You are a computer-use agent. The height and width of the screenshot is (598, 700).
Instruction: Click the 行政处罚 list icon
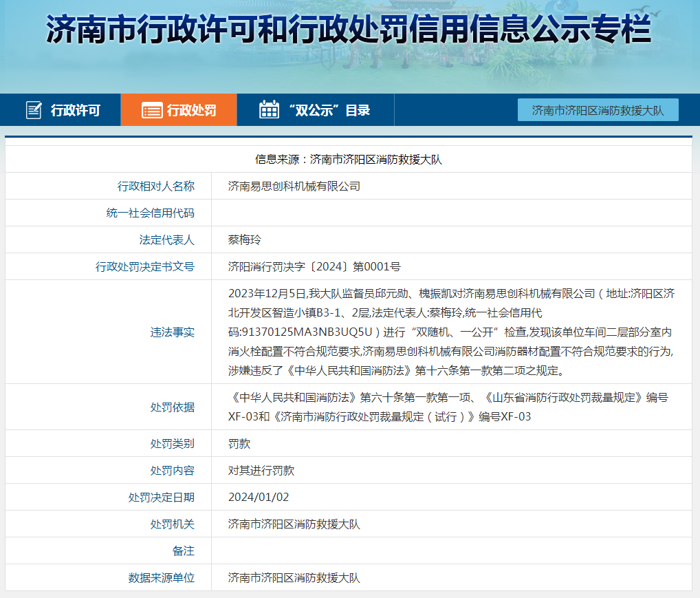pos(152,110)
